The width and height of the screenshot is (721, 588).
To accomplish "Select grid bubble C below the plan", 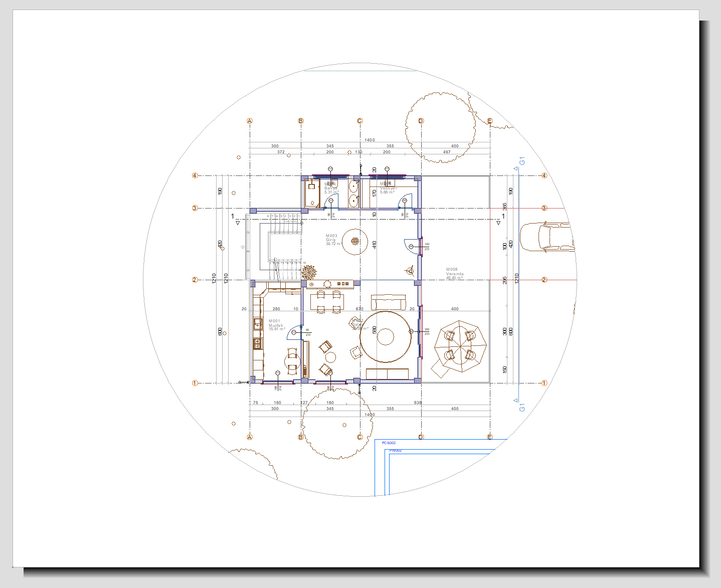I will [359, 437].
